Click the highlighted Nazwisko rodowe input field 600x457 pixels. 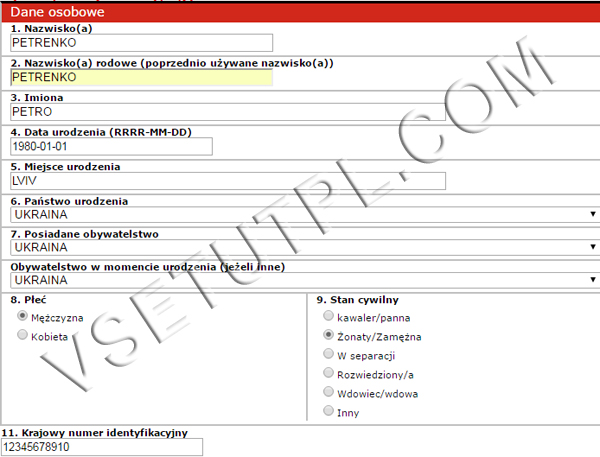coord(142,77)
